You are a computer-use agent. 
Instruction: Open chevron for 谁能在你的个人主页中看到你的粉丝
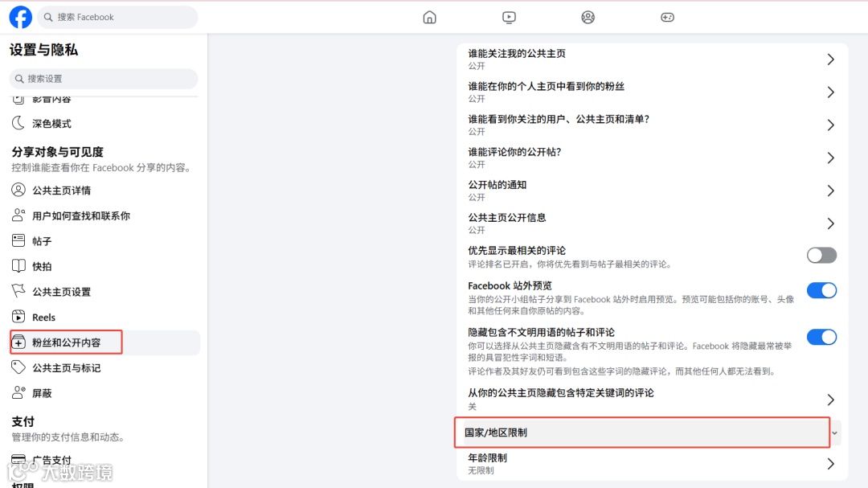830,92
